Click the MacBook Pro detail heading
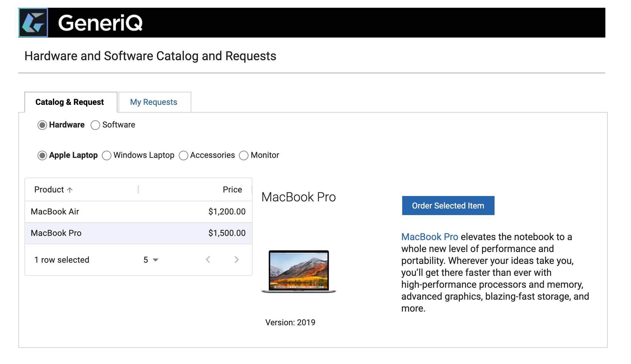The image size is (631, 364). click(x=299, y=197)
